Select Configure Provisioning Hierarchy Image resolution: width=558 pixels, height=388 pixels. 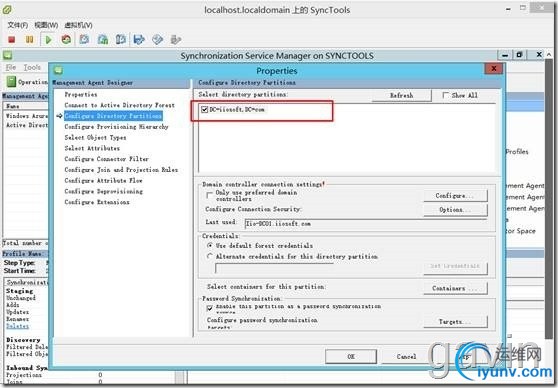click(116, 126)
